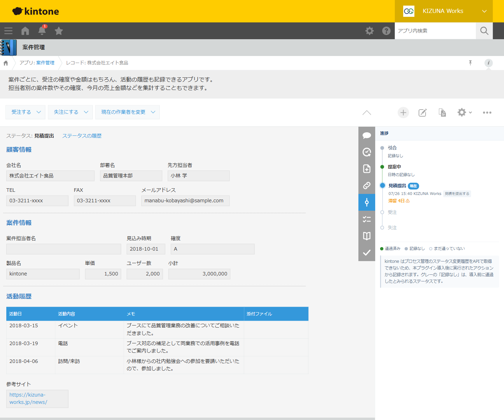Click 進捗 panel header
Viewport: 504px width, 420px height.
[x=384, y=133]
